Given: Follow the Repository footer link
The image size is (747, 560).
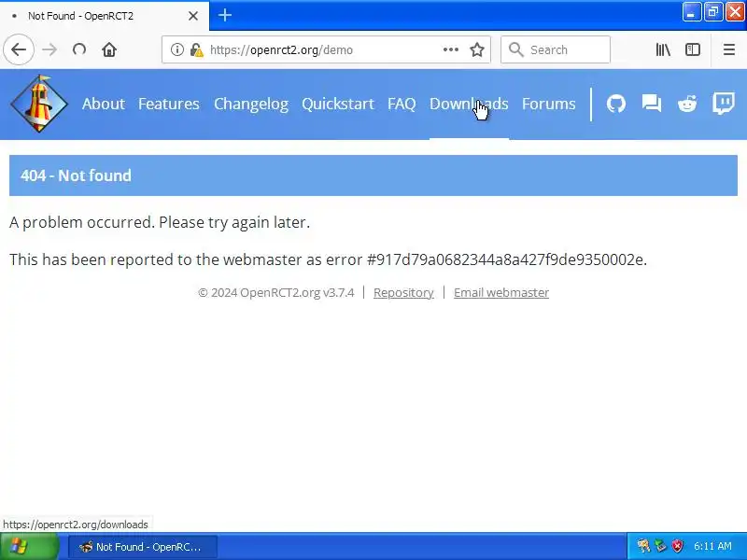Looking at the screenshot, I should [x=403, y=292].
